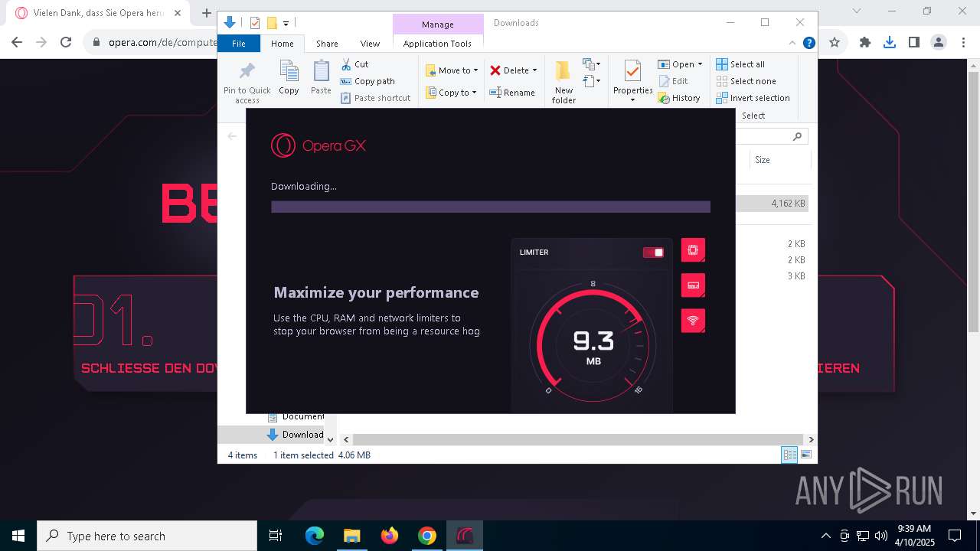Screen dimensions: 980x551
Task: Expand the Properties dropdown arrow
Action: pos(632,100)
